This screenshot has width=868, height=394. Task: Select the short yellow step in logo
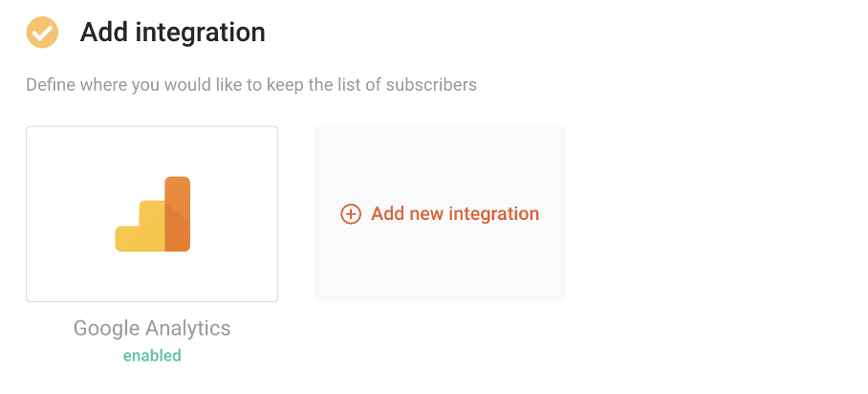coord(127,239)
